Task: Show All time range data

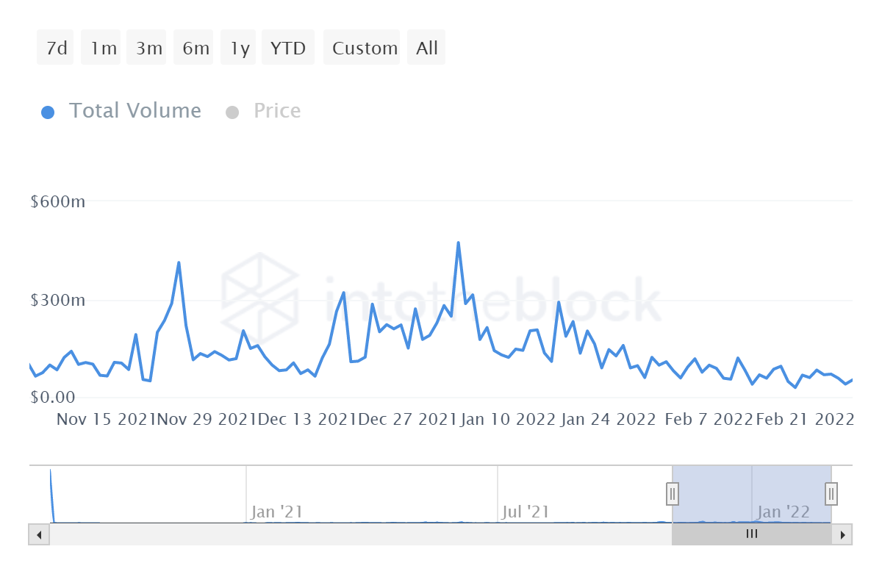Action: [x=426, y=49]
